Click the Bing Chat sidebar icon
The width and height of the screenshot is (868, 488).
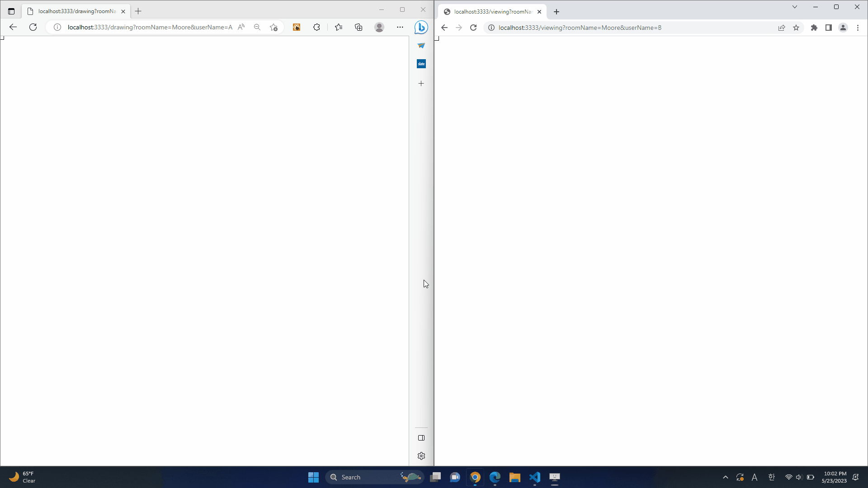coord(421,28)
